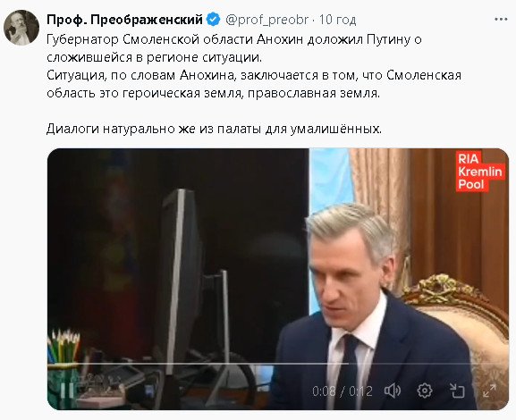
Task: Click the 0:08 / 0:12 time display
Action: pos(343,391)
